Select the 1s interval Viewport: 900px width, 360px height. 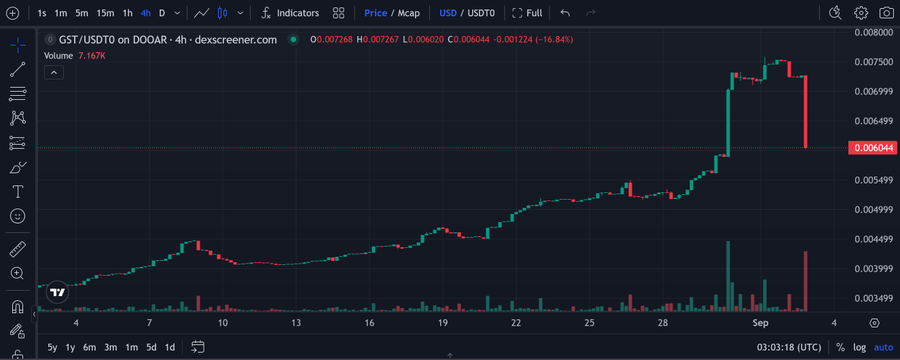[41, 13]
